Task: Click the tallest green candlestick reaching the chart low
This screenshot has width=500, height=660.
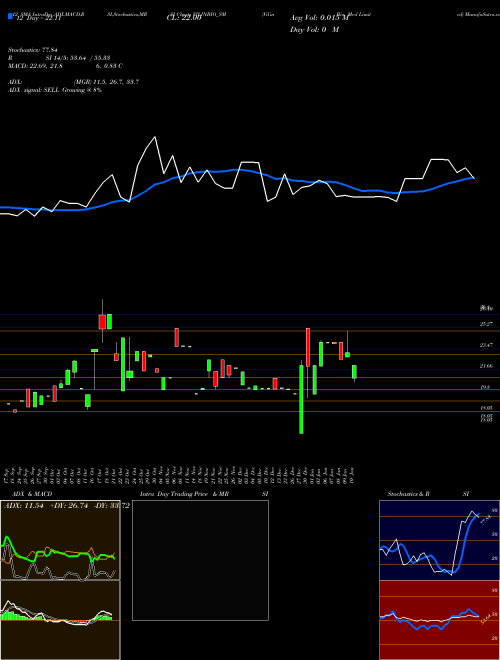Action: click(x=301, y=399)
